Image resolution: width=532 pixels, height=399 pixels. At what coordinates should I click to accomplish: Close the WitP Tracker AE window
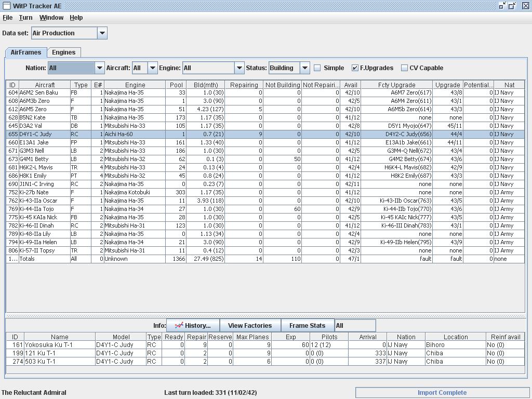525,5
